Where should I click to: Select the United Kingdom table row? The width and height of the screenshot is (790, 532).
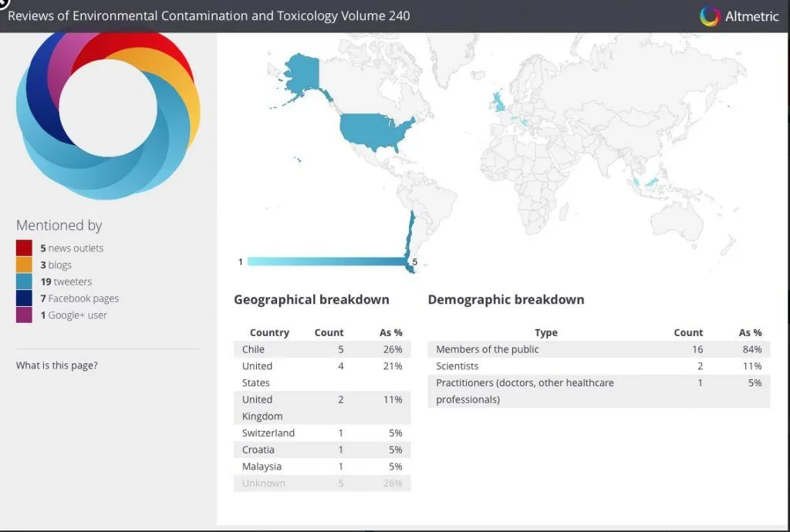pos(322,408)
